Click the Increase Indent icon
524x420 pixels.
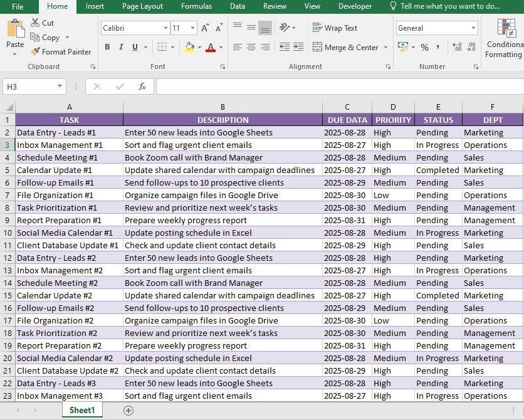(x=298, y=47)
